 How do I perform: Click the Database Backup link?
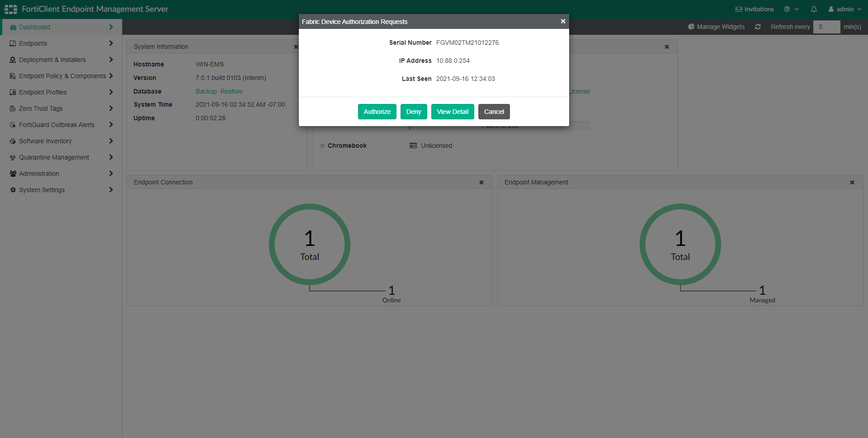[x=206, y=91]
